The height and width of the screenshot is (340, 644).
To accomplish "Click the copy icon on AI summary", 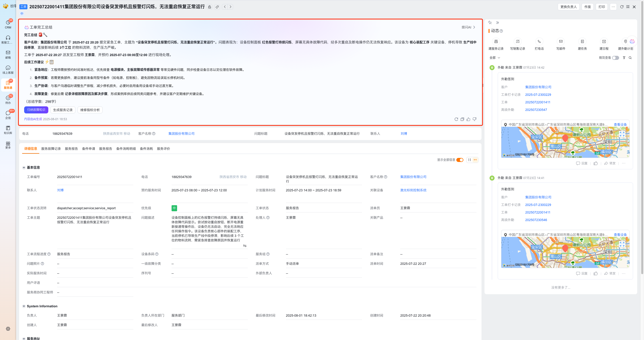I will (x=462, y=119).
